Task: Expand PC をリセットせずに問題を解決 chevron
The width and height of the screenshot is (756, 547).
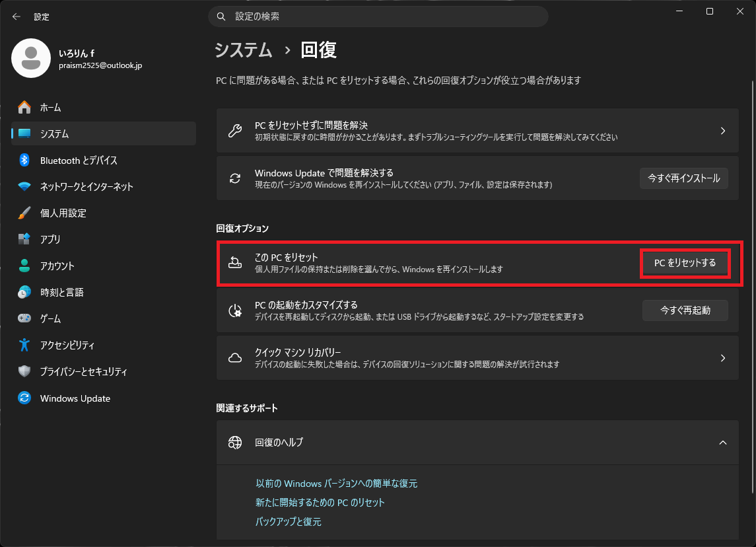Action: tap(723, 131)
